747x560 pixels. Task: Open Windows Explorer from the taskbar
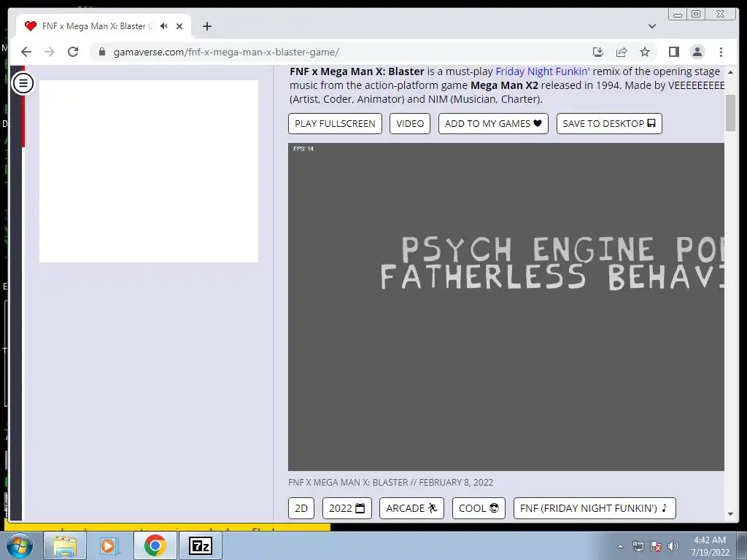pos(65,545)
